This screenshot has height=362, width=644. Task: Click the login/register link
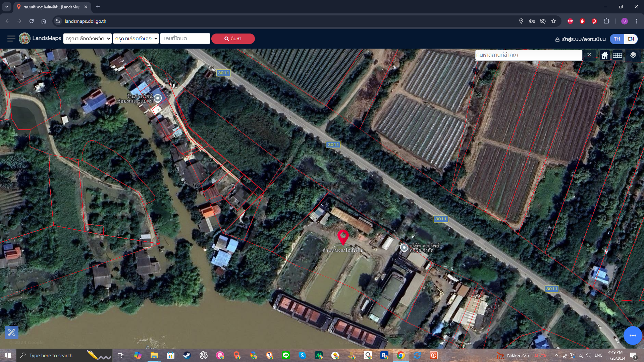[580, 39]
